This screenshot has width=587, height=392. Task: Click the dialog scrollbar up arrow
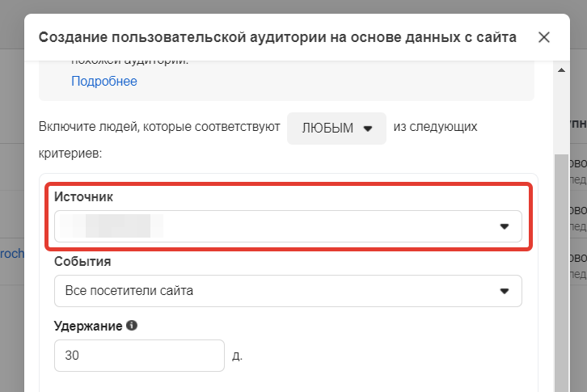tap(561, 71)
